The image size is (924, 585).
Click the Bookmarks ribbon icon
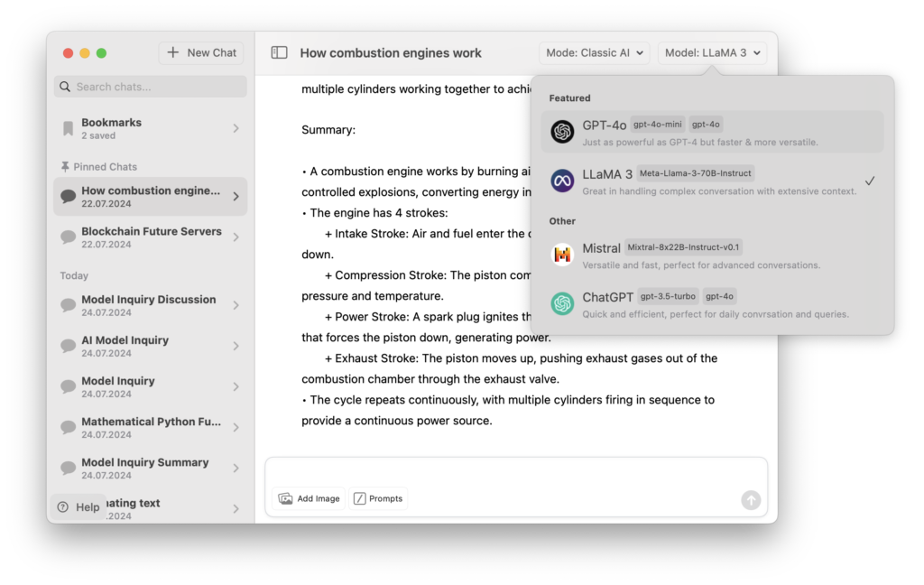point(68,128)
